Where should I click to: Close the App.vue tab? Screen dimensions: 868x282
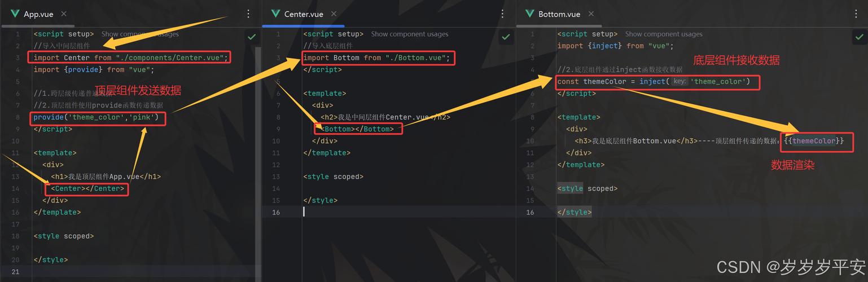click(63, 14)
